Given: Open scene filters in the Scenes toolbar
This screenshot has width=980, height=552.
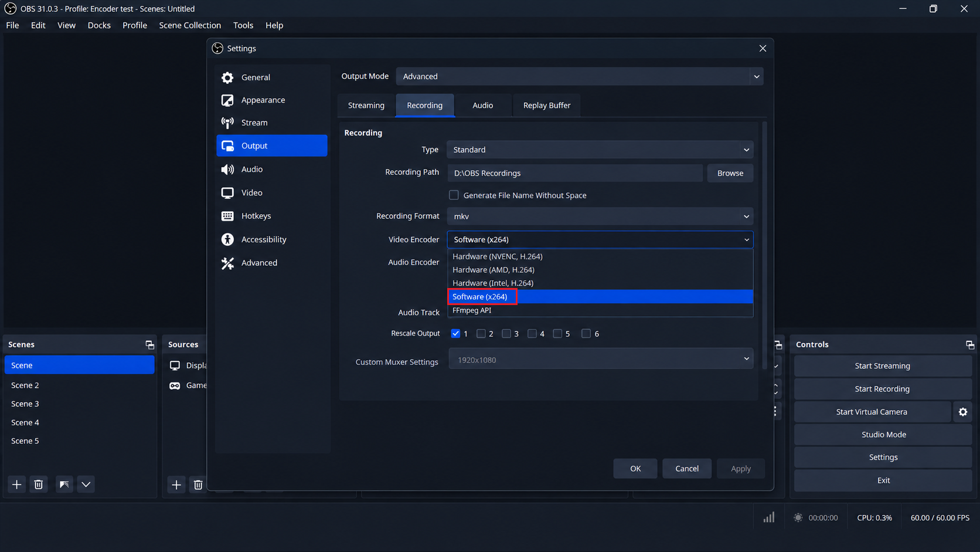Looking at the screenshot, I should pyautogui.click(x=64, y=485).
